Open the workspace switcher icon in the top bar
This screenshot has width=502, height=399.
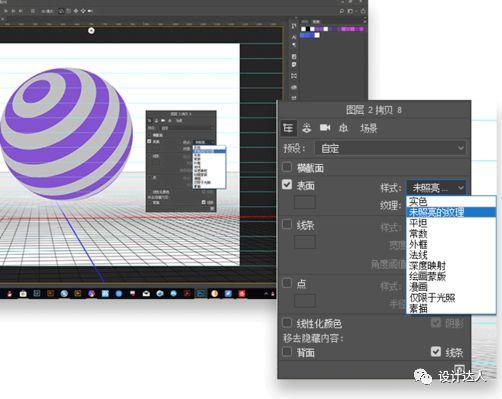click(x=350, y=11)
